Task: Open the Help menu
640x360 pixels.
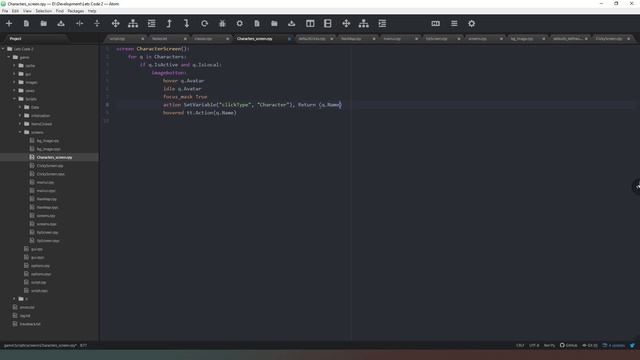Action: click(x=92, y=11)
